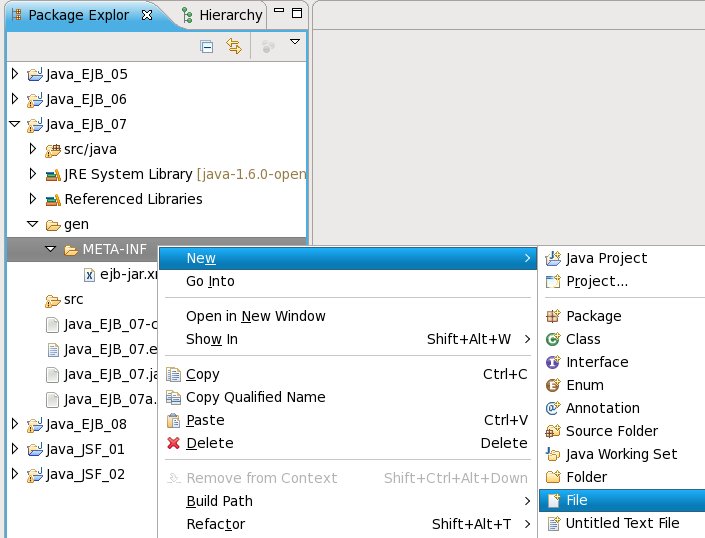Create a new Class
The height and width of the screenshot is (538, 705).
pyautogui.click(x=622, y=339)
